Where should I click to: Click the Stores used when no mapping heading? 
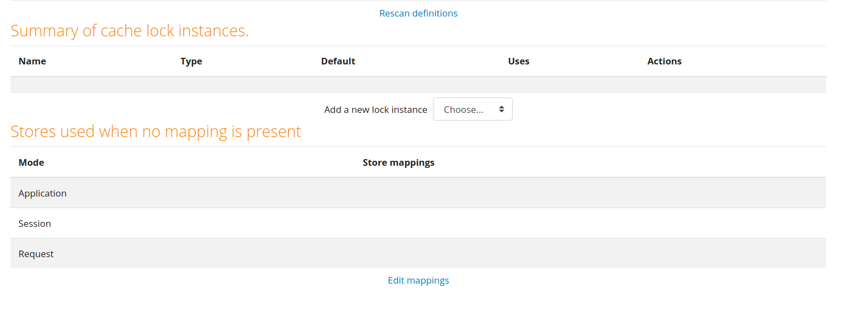tap(156, 132)
